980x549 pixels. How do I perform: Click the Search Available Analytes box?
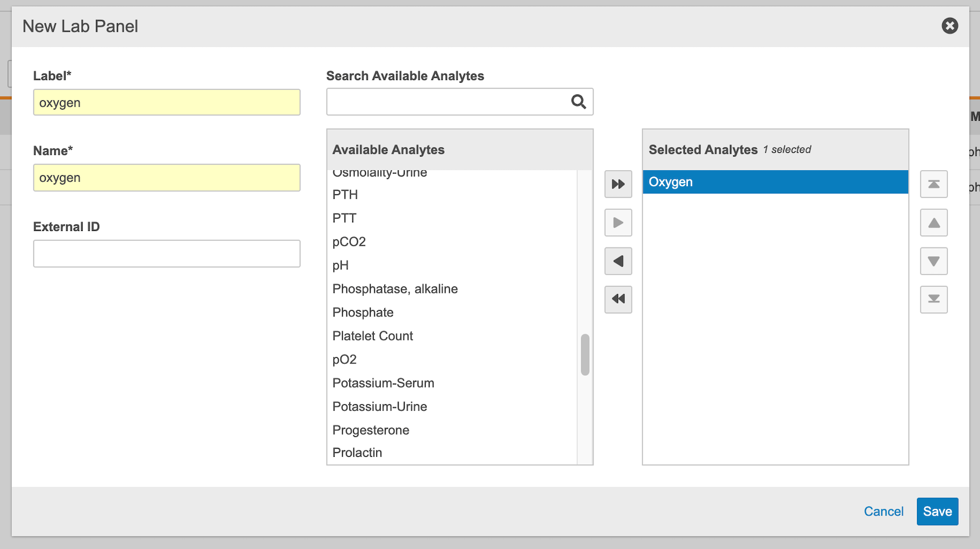click(x=447, y=102)
